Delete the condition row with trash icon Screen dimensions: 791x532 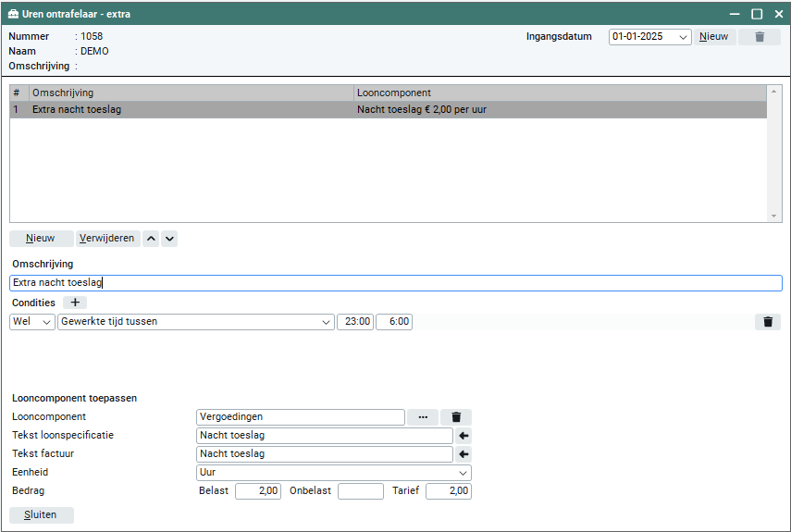pos(767,322)
